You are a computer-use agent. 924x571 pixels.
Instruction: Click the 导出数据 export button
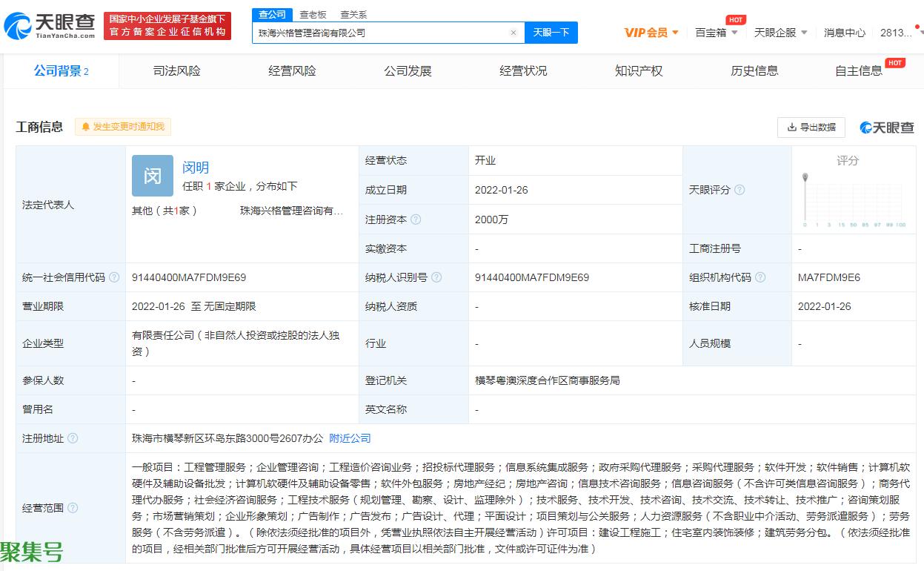811,127
